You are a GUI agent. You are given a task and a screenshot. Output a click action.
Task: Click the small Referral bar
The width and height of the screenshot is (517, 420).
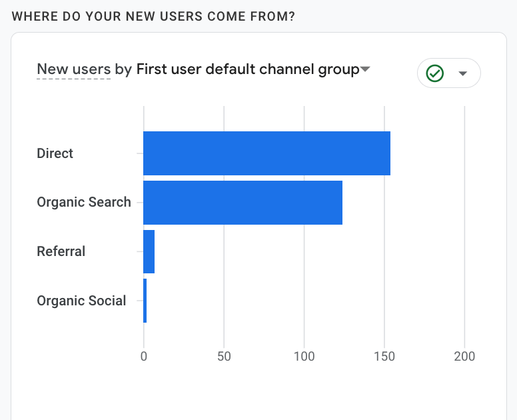tap(149, 251)
